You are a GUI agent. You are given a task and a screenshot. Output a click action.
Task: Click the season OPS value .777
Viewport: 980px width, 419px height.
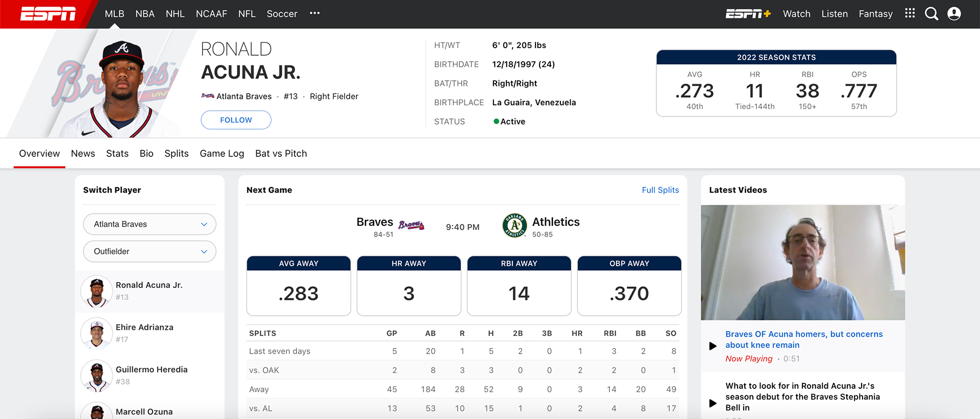coord(859,91)
